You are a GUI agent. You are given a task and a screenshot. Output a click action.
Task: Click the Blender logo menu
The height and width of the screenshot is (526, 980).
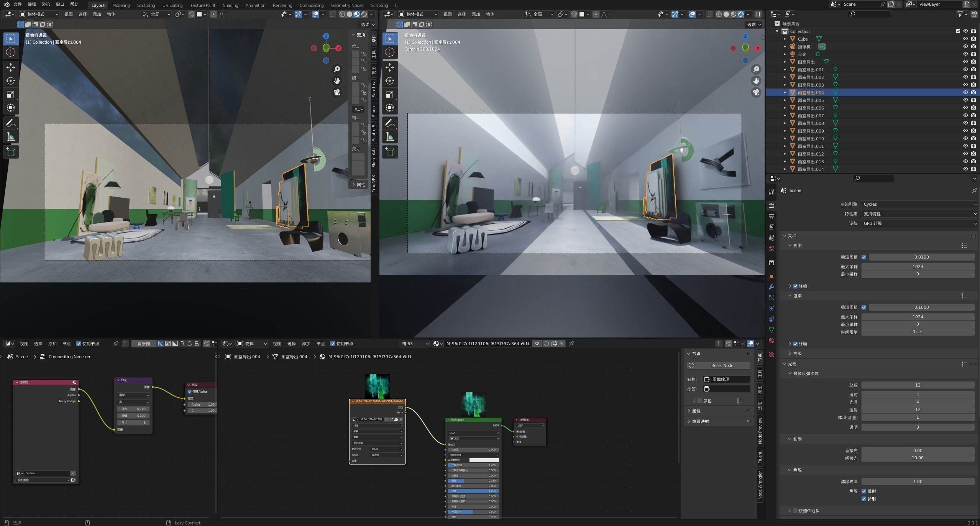tap(7, 4)
